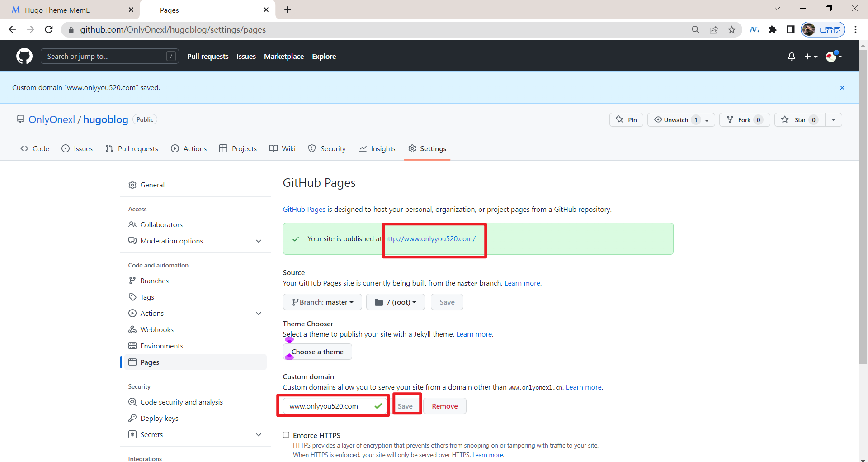
Task: Fork the repository
Action: click(745, 120)
